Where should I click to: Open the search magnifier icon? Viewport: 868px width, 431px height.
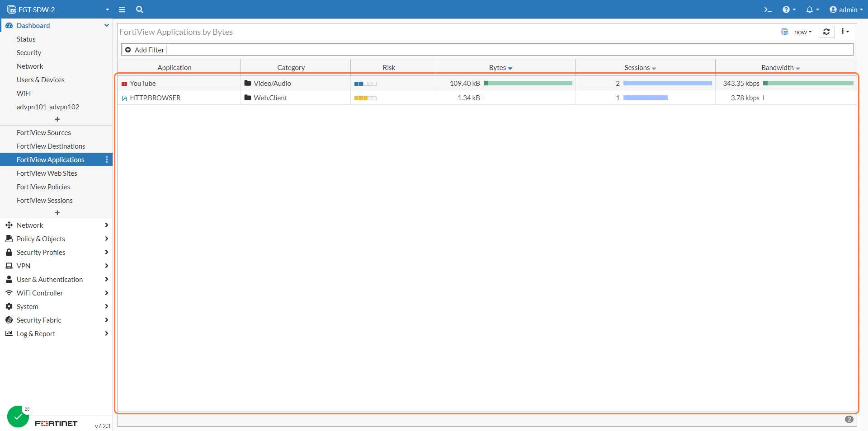click(x=140, y=9)
